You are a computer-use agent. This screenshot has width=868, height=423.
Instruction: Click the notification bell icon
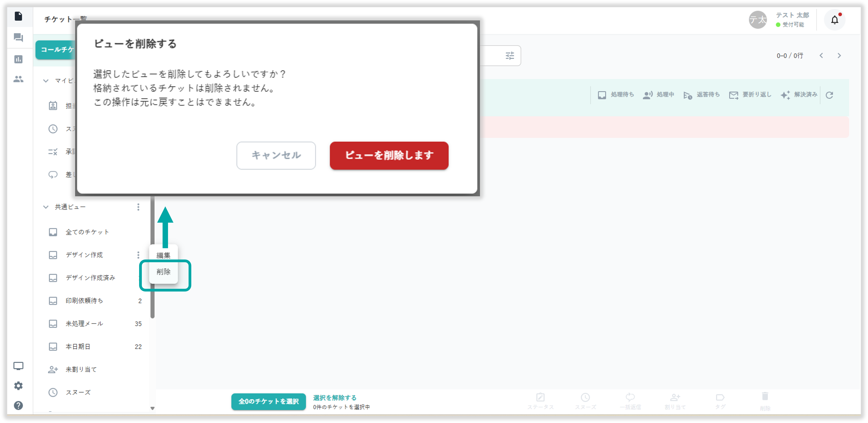(834, 20)
